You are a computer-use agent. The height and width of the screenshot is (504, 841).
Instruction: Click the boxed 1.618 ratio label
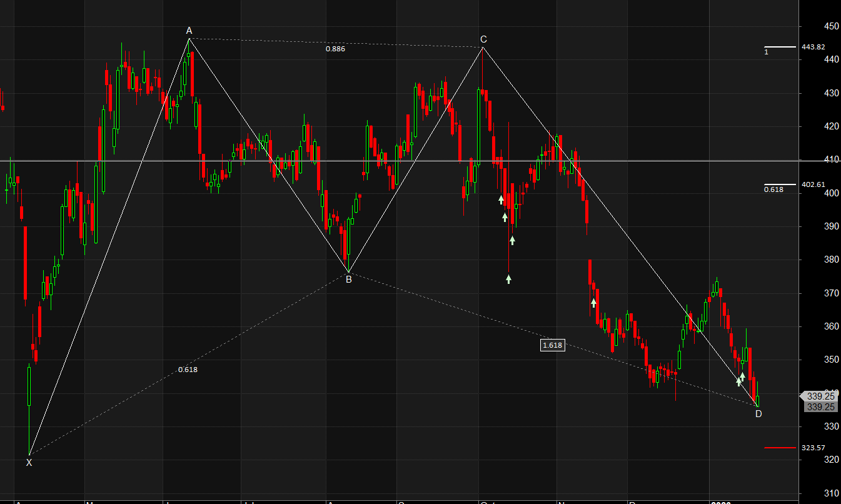553,345
